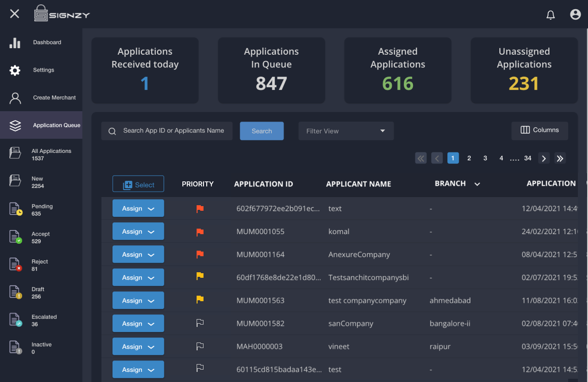Click the New applications folder icon
Image resolution: width=588 pixels, height=382 pixels.
(x=15, y=181)
